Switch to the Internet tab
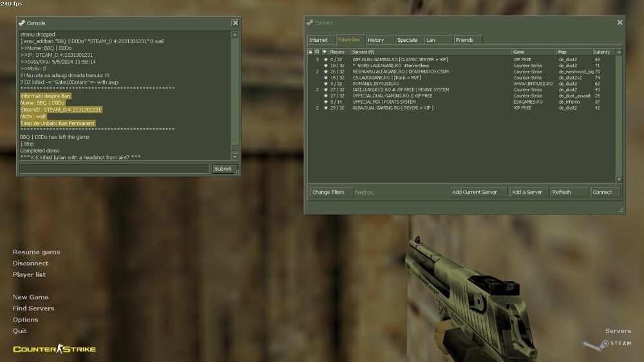Viewport: 644px width, 362px height. tap(318, 40)
